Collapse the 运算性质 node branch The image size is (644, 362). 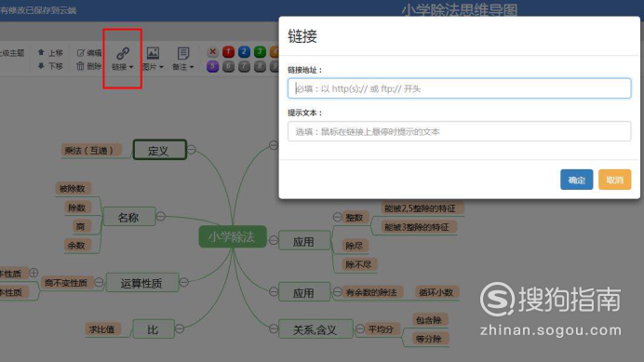click(183, 282)
